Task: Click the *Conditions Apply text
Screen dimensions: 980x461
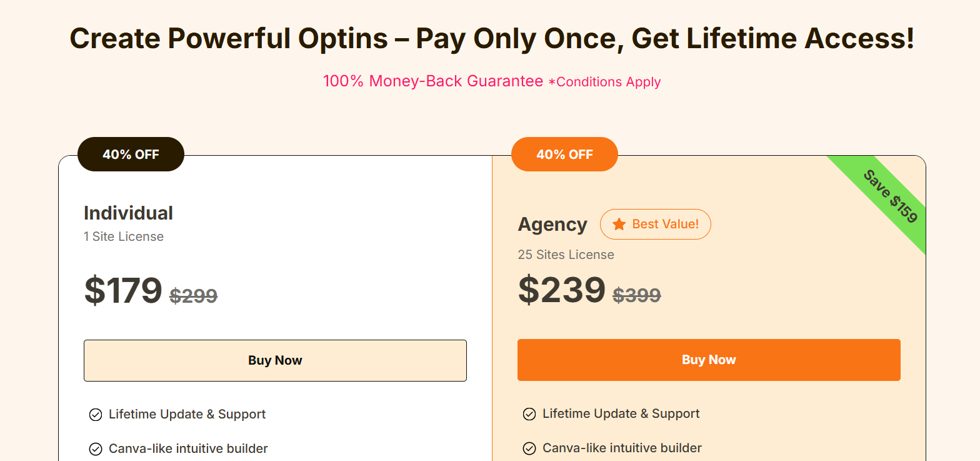Action: point(604,82)
